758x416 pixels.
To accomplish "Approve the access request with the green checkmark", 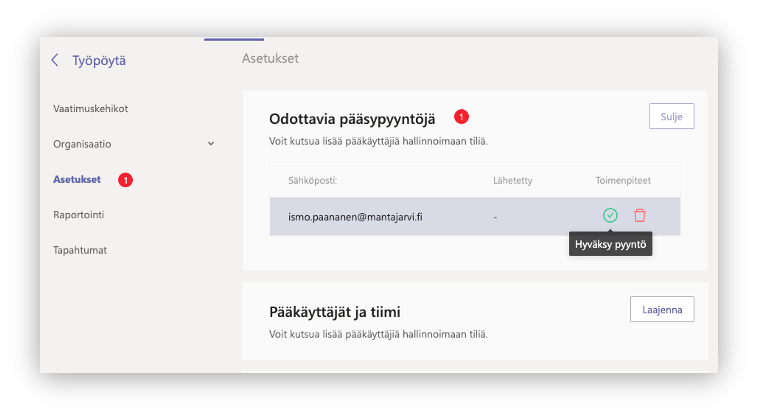I will pos(610,215).
